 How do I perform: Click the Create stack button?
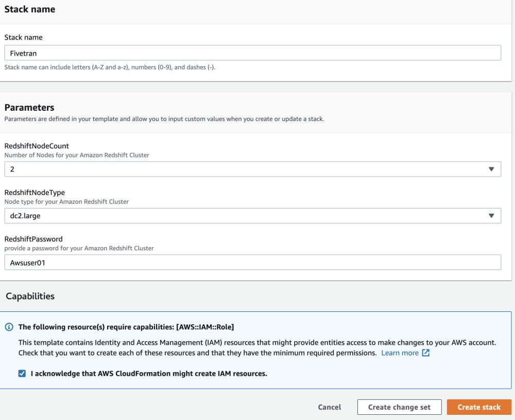tap(479, 407)
